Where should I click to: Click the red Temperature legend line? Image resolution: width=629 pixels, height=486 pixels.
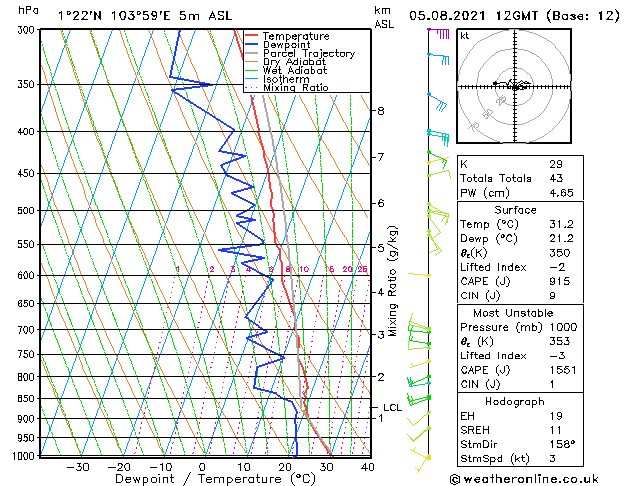tap(251, 36)
